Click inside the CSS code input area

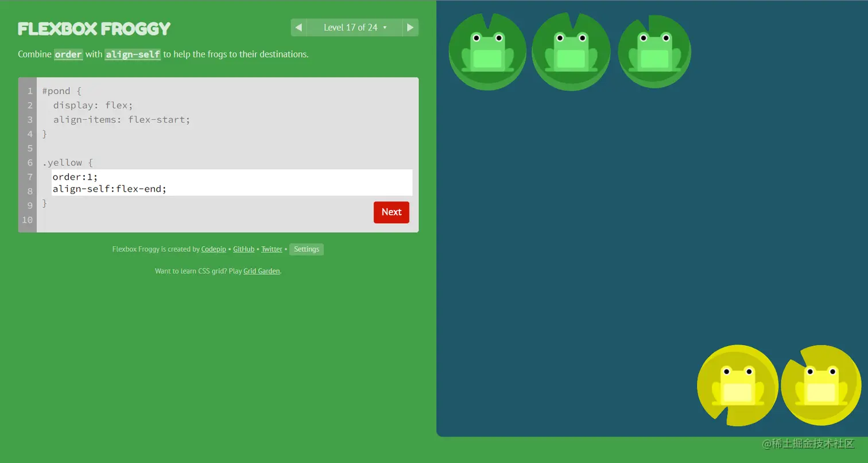[x=232, y=182]
